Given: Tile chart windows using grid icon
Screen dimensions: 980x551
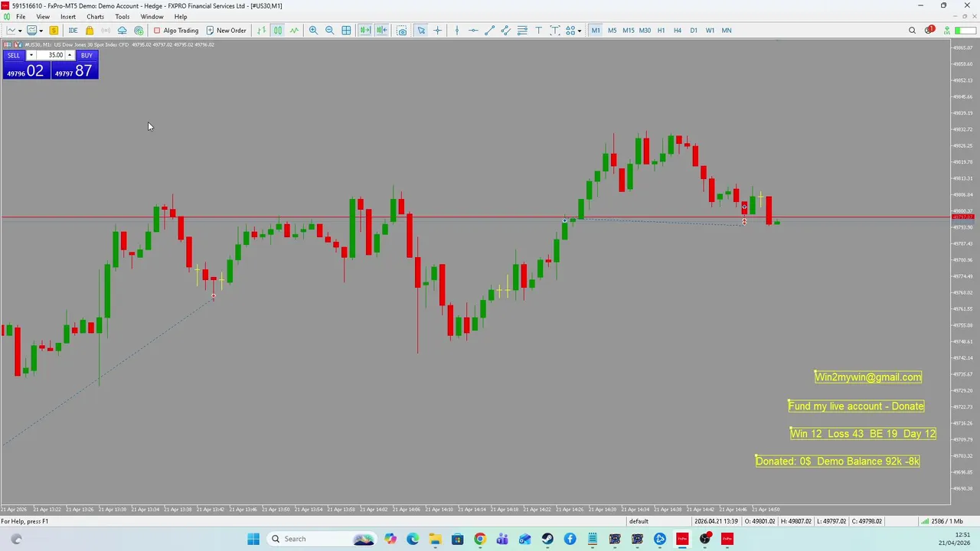Looking at the screenshot, I should [x=346, y=31].
